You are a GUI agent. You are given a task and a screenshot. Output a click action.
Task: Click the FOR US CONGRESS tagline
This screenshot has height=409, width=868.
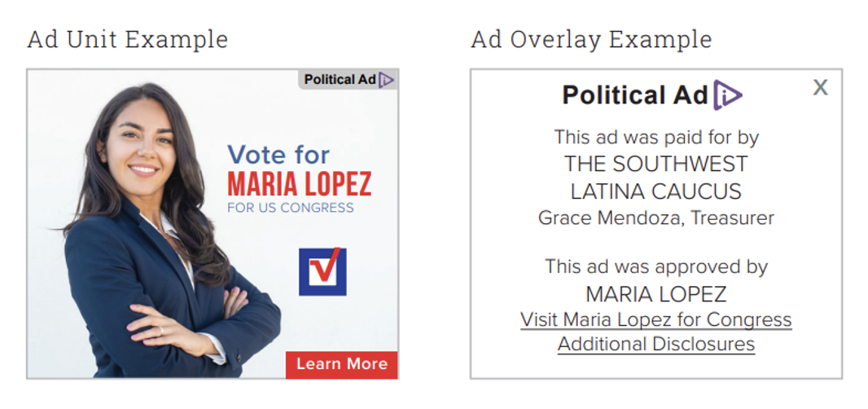click(291, 208)
